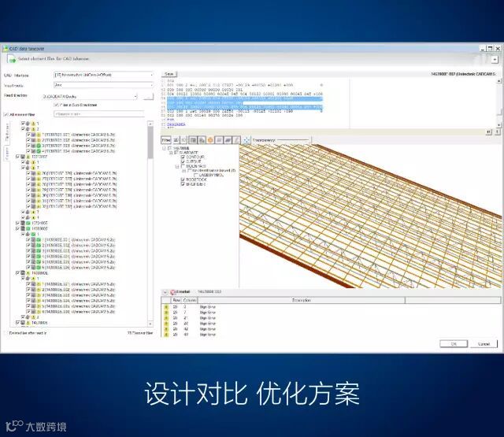Toggle the MOUNPART layer checkbox
504x437 pixels.
[183, 166]
